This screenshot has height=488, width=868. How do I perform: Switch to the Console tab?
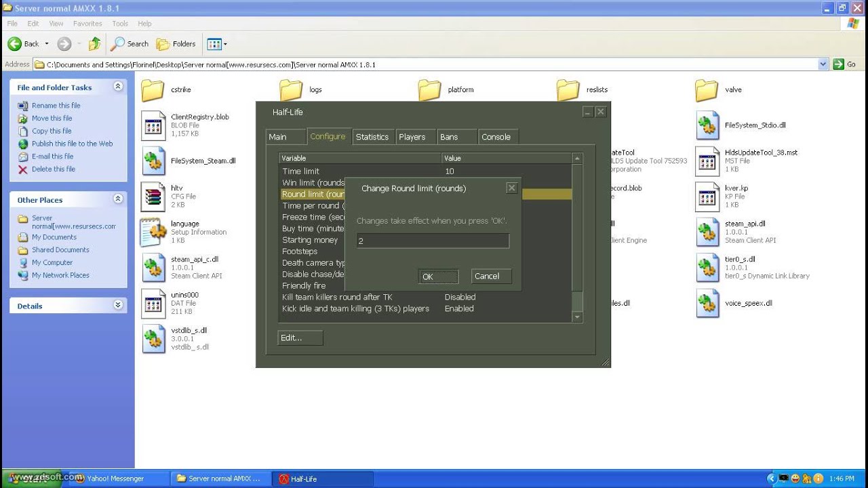pos(498,137)
